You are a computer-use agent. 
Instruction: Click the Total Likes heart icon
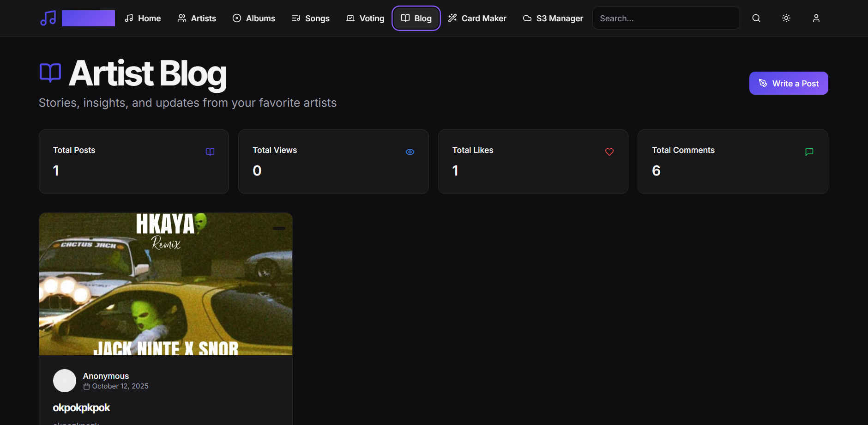click(x=609, y=152)
